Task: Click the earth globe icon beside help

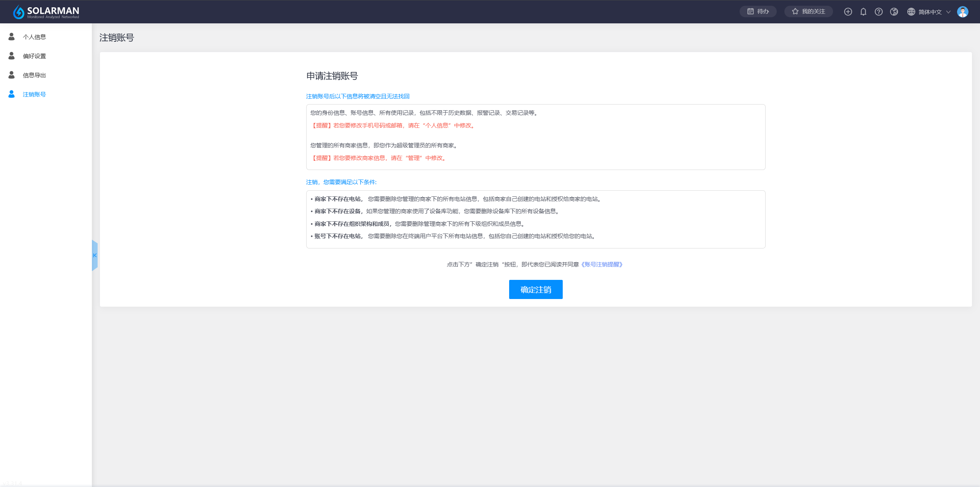Action: (894, 12)
